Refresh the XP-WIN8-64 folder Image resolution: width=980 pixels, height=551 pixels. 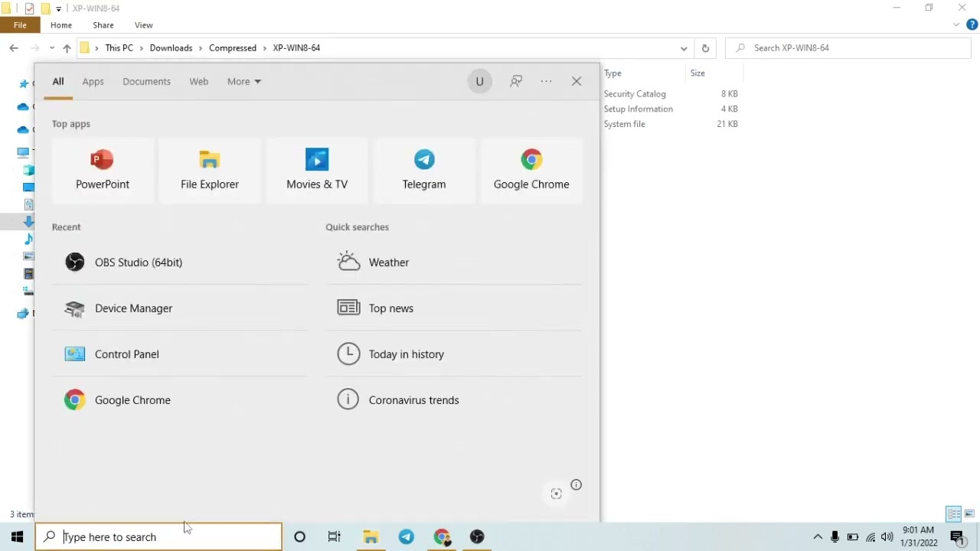tap(705, 47)
